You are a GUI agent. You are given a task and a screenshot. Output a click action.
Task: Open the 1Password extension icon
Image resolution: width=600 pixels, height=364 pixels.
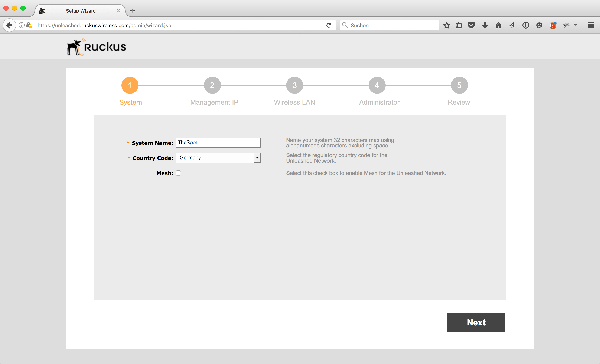pyautogui.click(x=525, y=25)
